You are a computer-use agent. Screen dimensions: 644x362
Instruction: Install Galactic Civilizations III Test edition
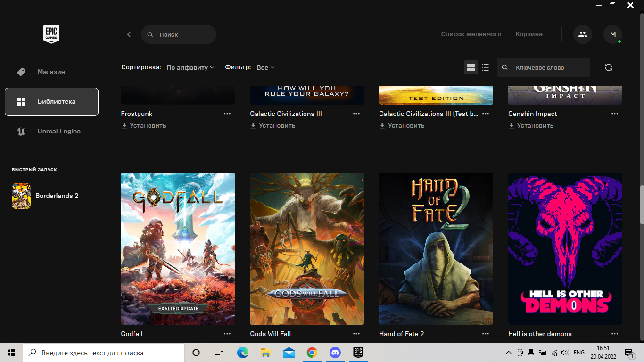coord(402,126)
